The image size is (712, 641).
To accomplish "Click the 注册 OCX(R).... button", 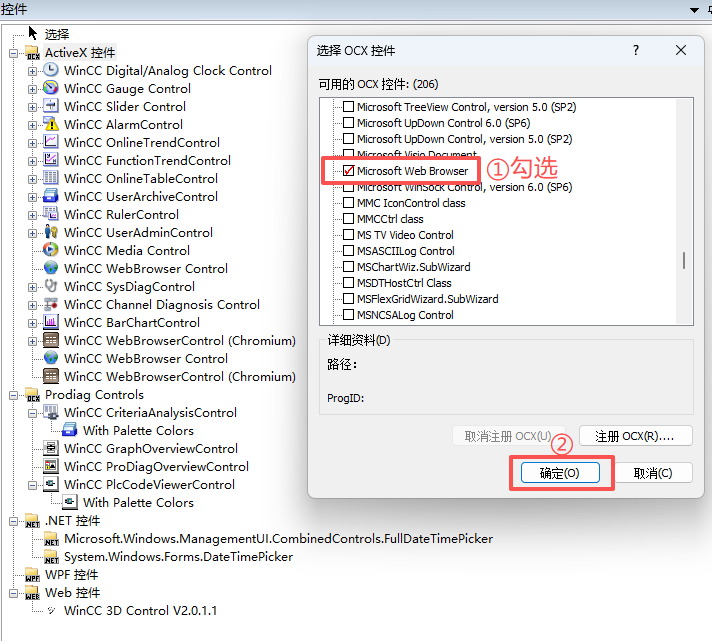I will pyautogui.click(x=635, y=436).
